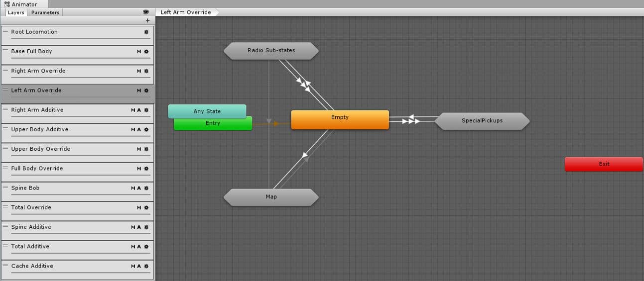The height and width of the screenshot is (281, 644).
Task: Click the M mask indicator on Base Full Body
Action: pyautogui.click(x=139, y=51)
